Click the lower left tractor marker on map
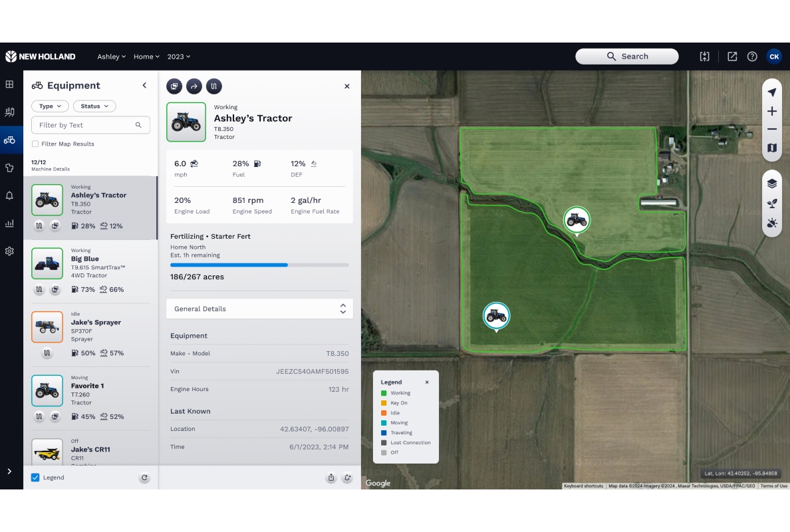Image resolution: width=790 pixels, height=532 pixels. [496, 316]
